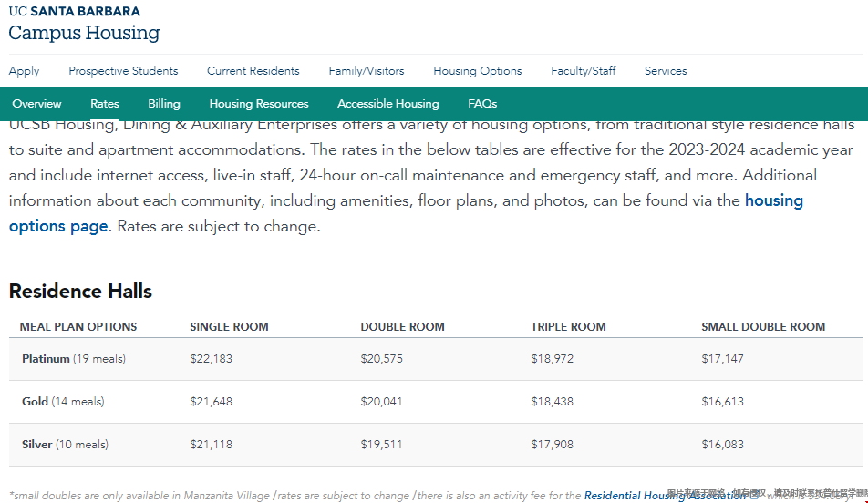Select Faculty/Staff navigation item
Viewport: 868px width, 503px height.
[583, 71]
